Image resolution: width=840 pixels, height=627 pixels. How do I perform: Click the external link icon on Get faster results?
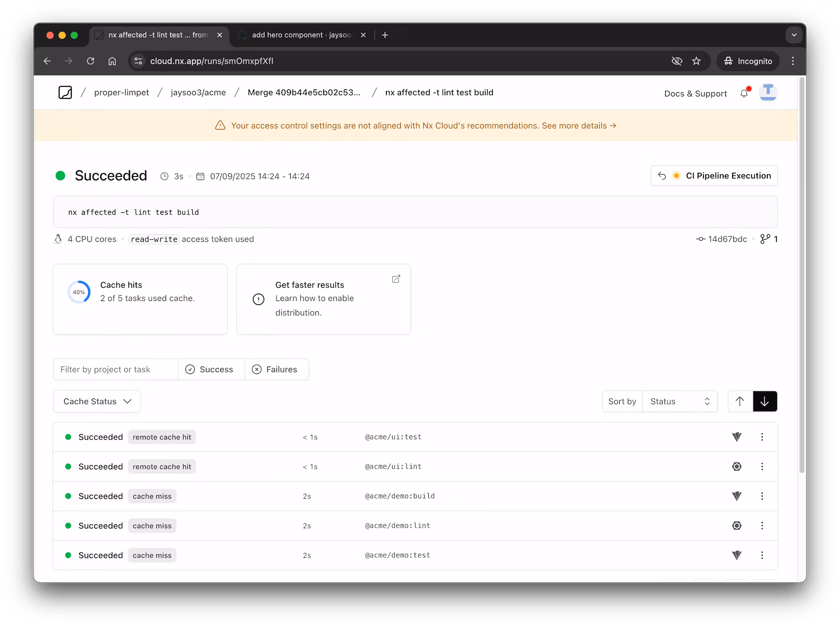click(396, 279)
